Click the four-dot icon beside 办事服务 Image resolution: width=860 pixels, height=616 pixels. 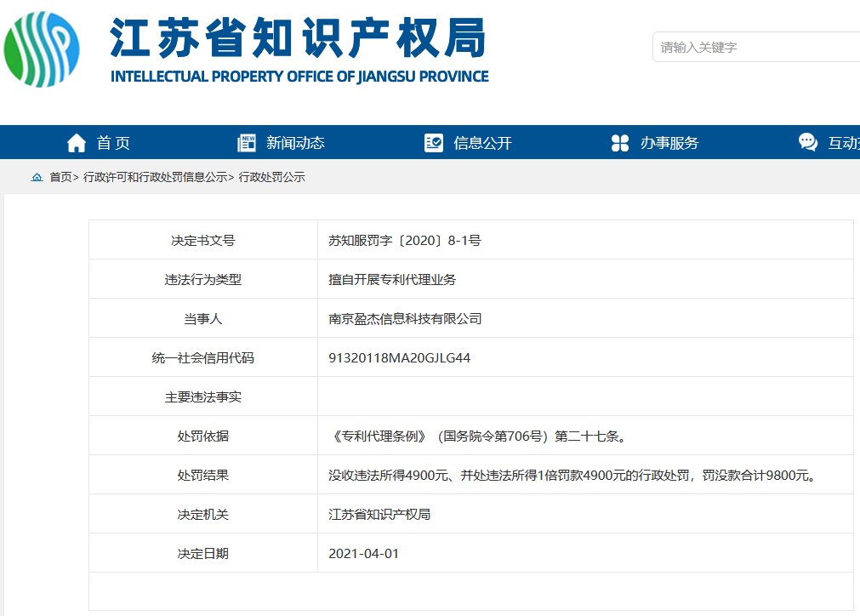620,143
